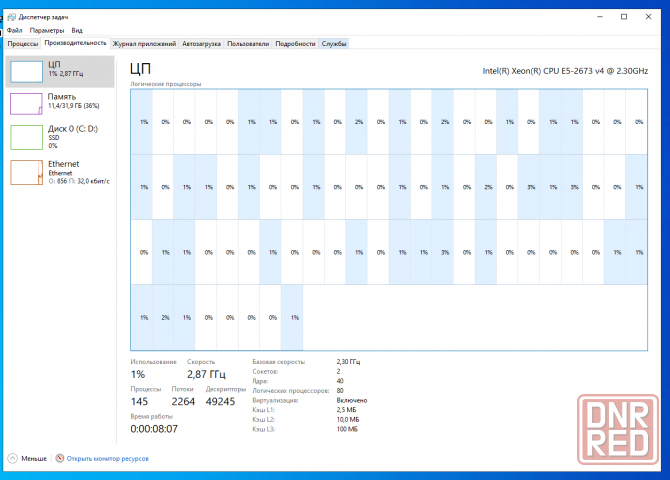Screen dimensions: 670x480
Task: Click the large ЦП heading
Action: point(140,69)
